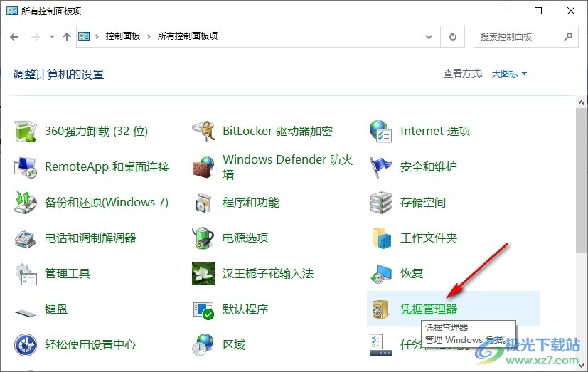Open the recent locations dropdown arrow
The image size is (588, 372).
[x=52, y=37]
